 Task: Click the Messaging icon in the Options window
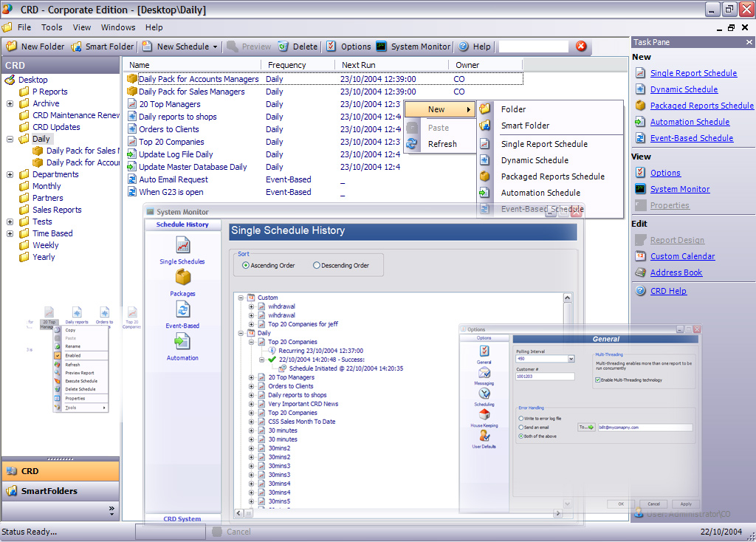click(484, 373)
